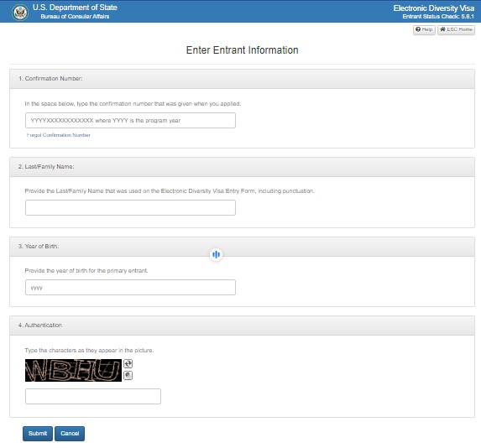
Task: Select the Year of Birth section header
Action: pyautogui.click(x=242, y=247)
